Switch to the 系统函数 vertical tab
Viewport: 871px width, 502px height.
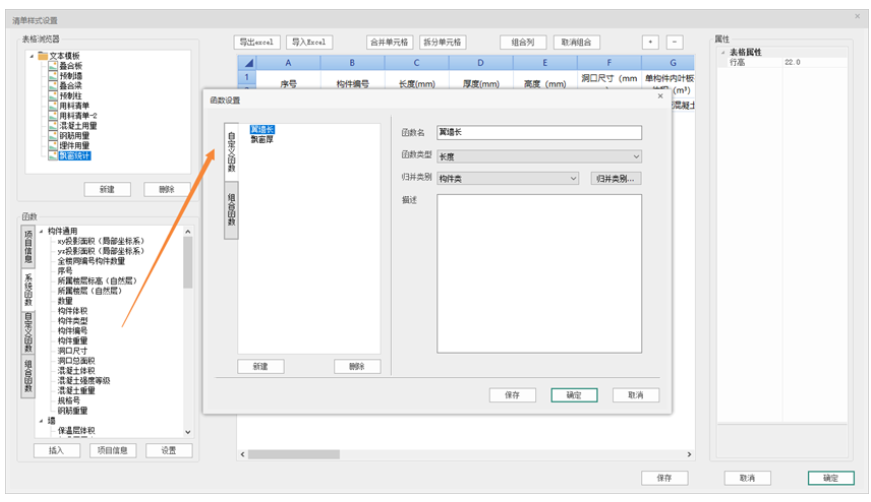click(x=28, y=289)
